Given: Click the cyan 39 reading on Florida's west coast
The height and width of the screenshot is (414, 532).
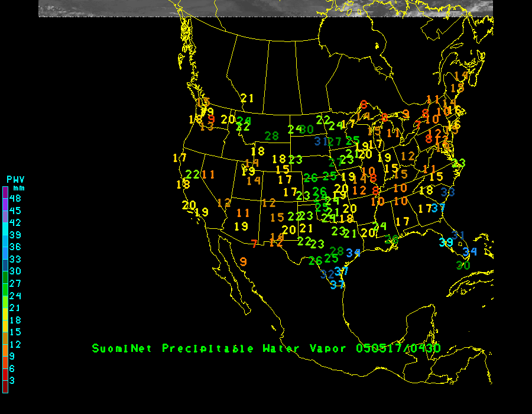Looking at the screenshot, I should tap(446, 242).
